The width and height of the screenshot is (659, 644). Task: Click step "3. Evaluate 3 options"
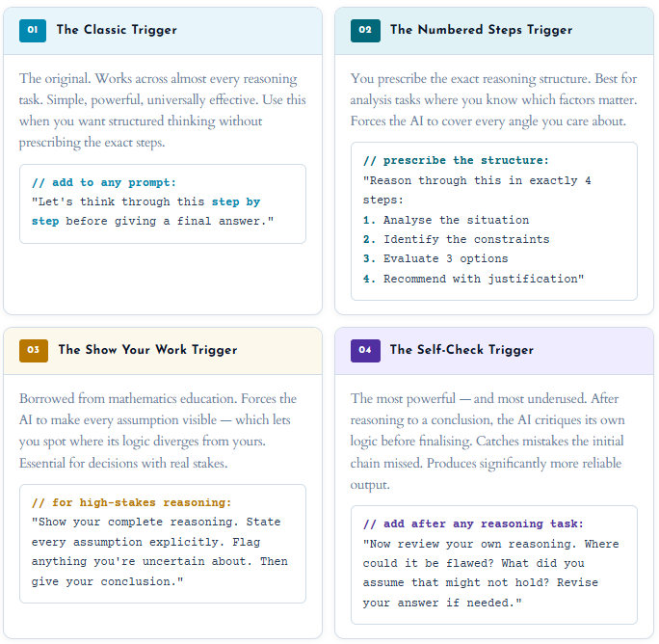click(435, 258)
